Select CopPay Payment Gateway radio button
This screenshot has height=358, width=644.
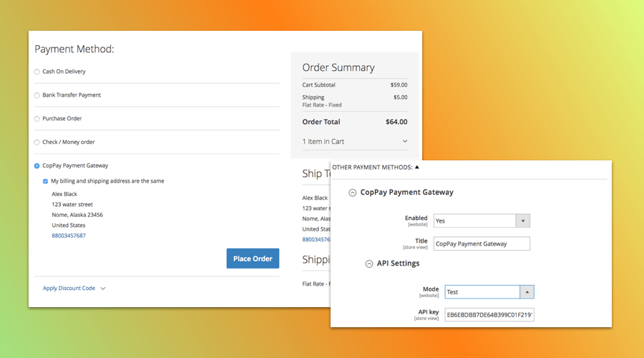click(x=37, y=165)
